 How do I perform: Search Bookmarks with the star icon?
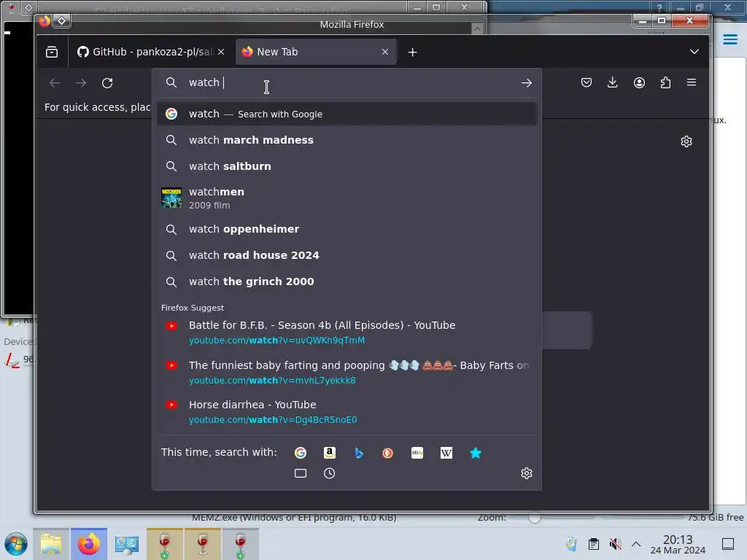click(476, 453)
